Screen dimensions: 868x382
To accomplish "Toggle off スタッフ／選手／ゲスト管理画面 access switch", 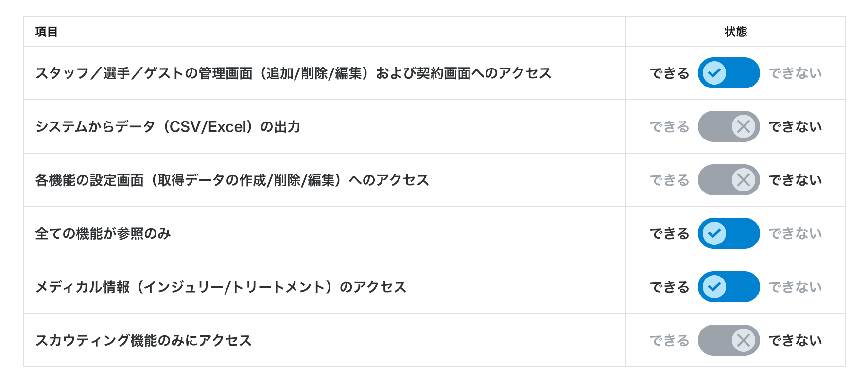I will pos(729,73).
